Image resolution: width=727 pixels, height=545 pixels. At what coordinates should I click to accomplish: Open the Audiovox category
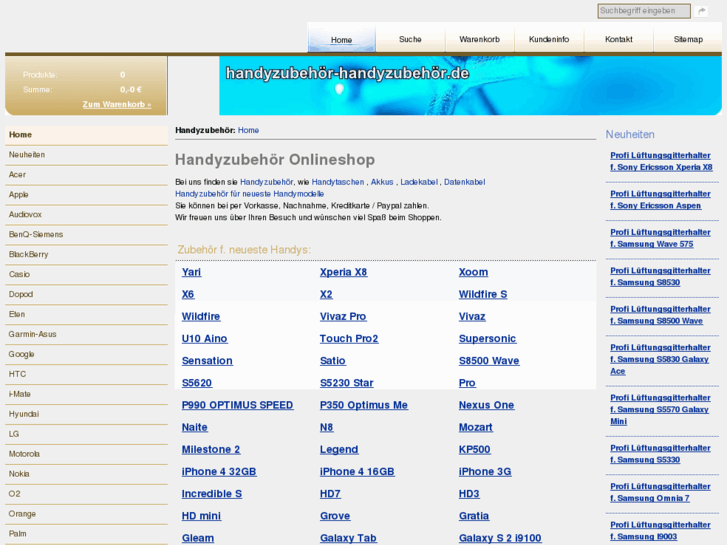point(86,215)
